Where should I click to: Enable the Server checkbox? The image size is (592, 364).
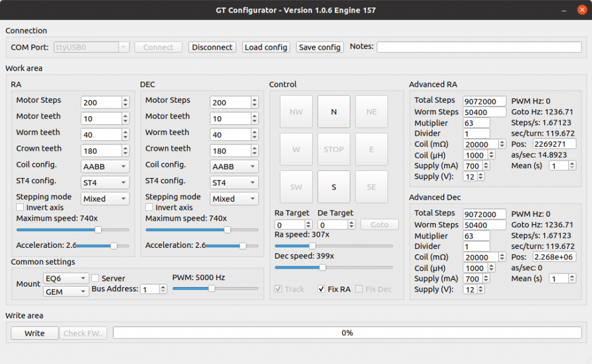click(x=95, y=278)
